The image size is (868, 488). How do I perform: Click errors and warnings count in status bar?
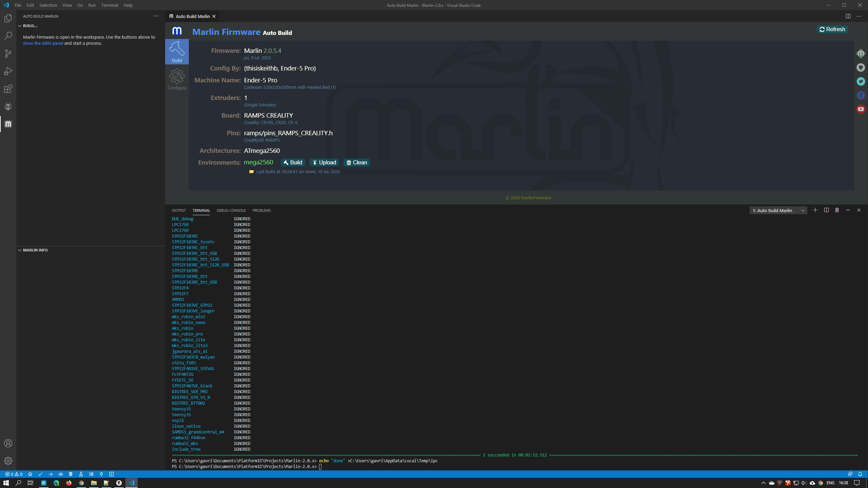(14, 474)
